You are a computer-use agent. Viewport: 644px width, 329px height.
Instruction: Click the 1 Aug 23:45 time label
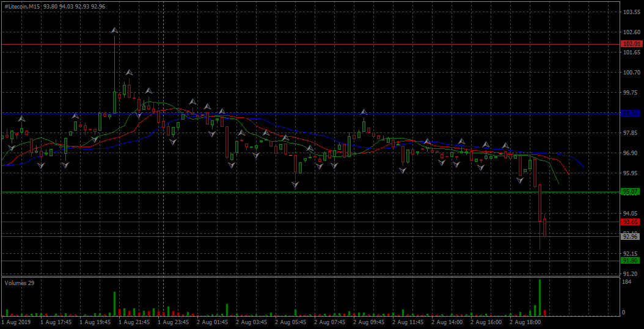(x=172, y=322)
